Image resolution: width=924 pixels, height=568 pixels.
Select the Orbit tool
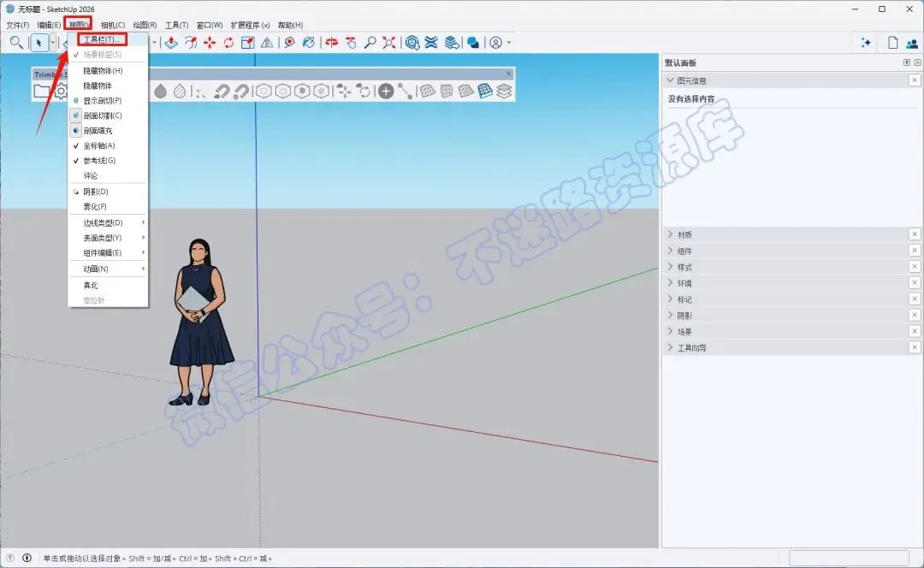coord(332,43)
